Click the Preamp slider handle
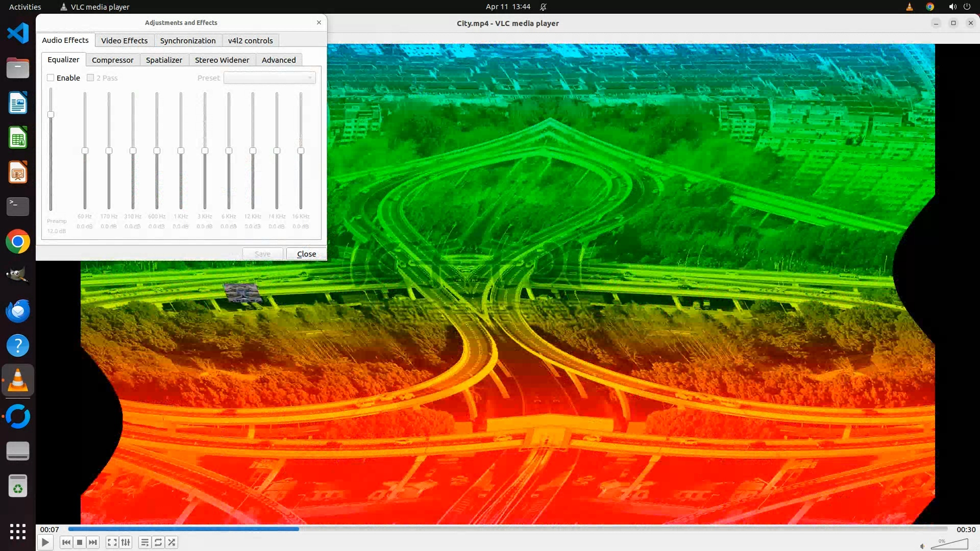Image resolution: width=980 pixels, height=551 pixels. point(51,115)
